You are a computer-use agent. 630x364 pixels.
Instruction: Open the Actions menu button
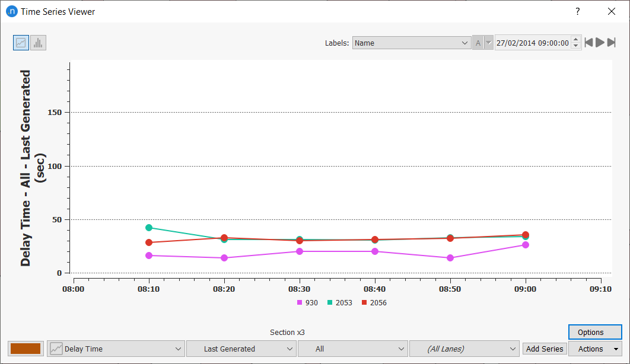coord(595,349)
